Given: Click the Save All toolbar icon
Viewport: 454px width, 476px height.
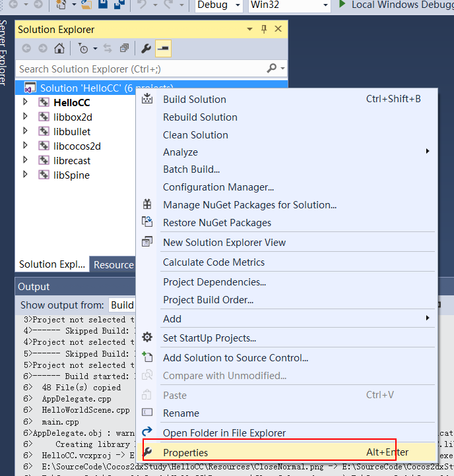Looking at the screenshot, I should [x=119, y=4].
